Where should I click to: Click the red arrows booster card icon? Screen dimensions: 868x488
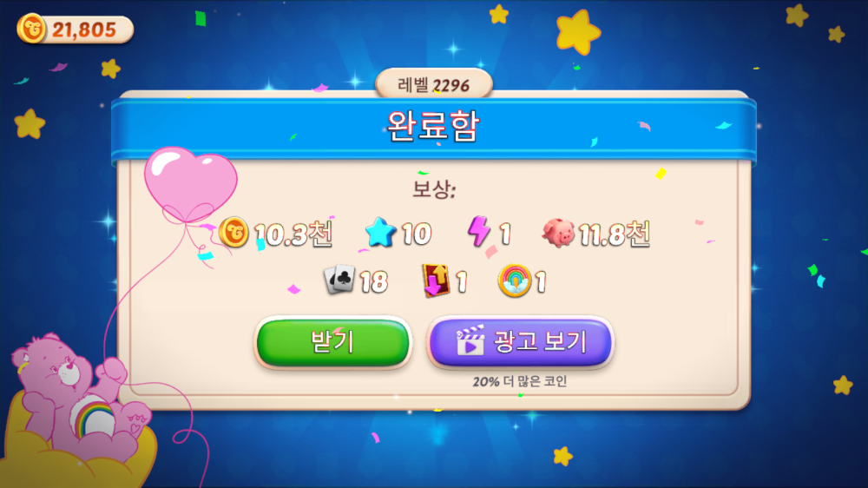coord(437,280)
